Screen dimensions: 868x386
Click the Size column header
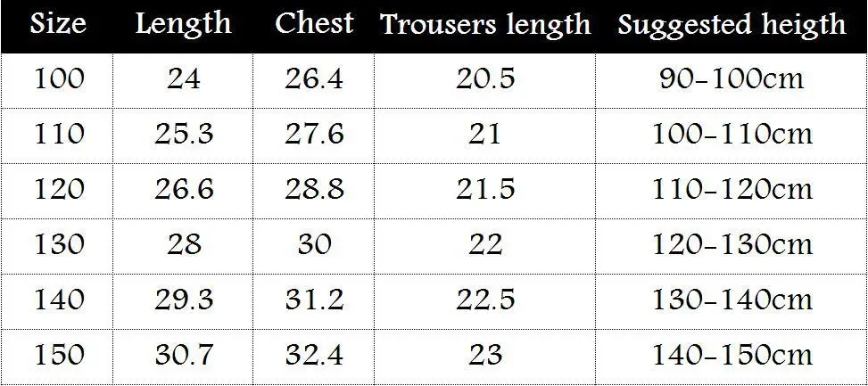point(59,24)
